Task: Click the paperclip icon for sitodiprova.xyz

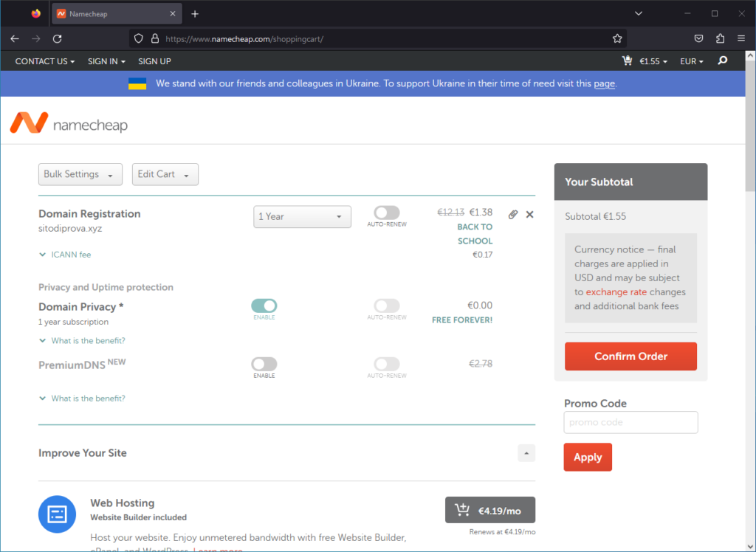Action: tap(513, 215)
